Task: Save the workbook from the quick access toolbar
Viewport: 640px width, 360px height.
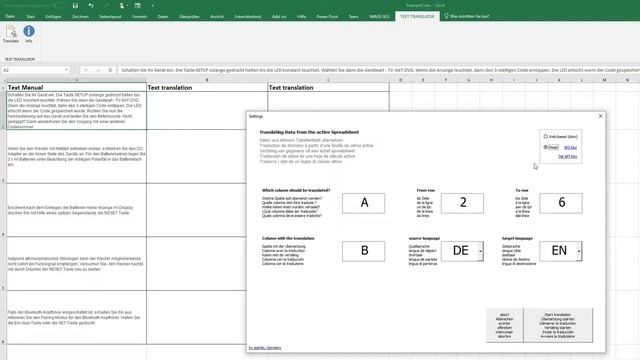Action: [x=75, y=6]
